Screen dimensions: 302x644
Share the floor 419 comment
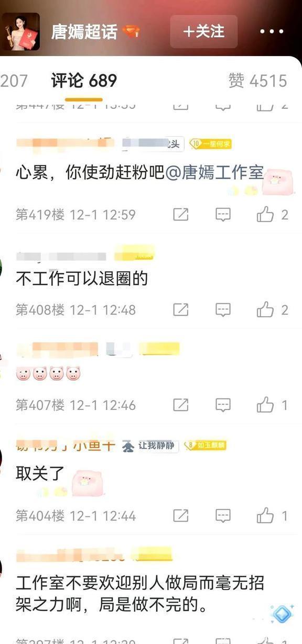tap(180, 214)
